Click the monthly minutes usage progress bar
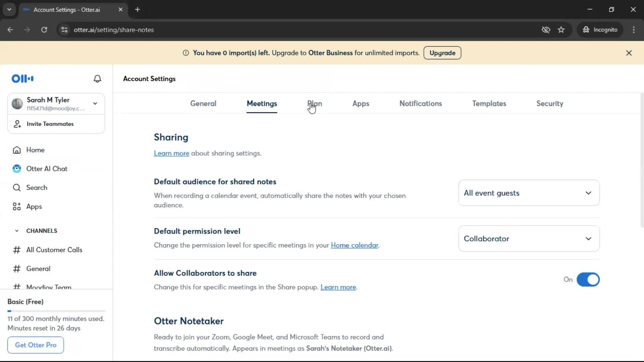The height and width of the screenshot is (362, 644). pos(56,311)
